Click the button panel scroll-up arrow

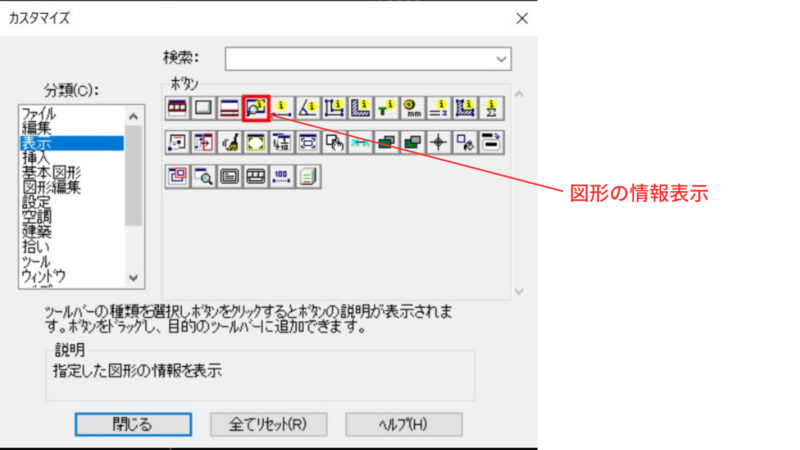[x=519, y=94]
